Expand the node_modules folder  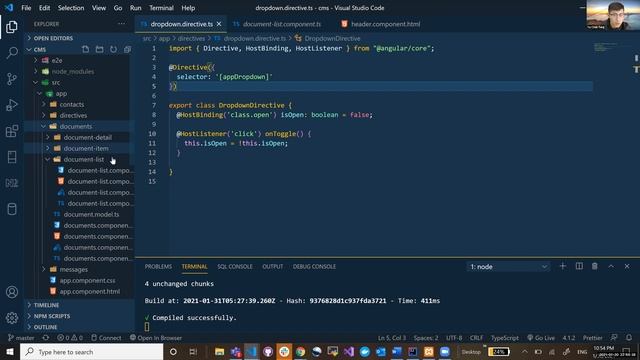[x=72, y=71]
